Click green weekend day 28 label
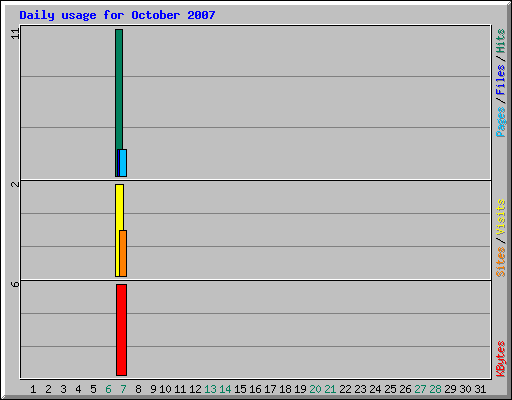Viewport: 512px width, 400px height. click(x=435, y=389)
